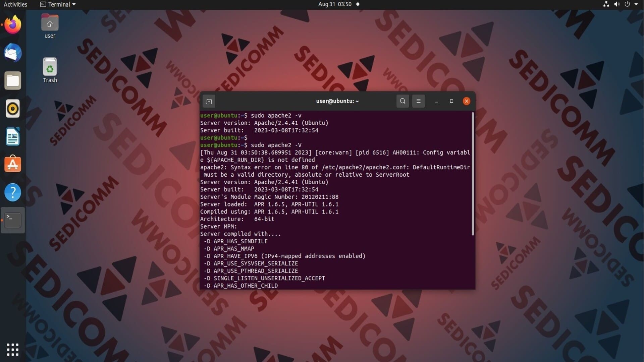Select the Terminal icon in dock
The height and width of the screenshot is (362, 644).
(13, 220)
